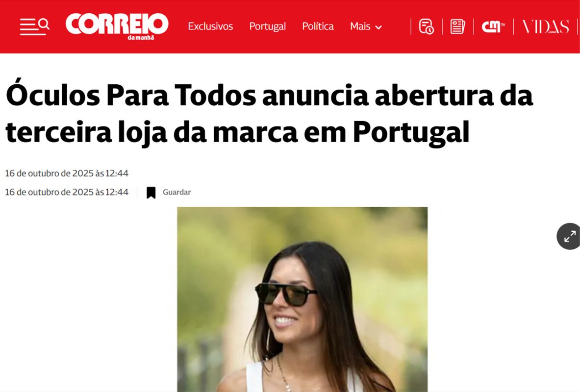Open the Mais menu label
580x392 pixels.
point(360,26)
